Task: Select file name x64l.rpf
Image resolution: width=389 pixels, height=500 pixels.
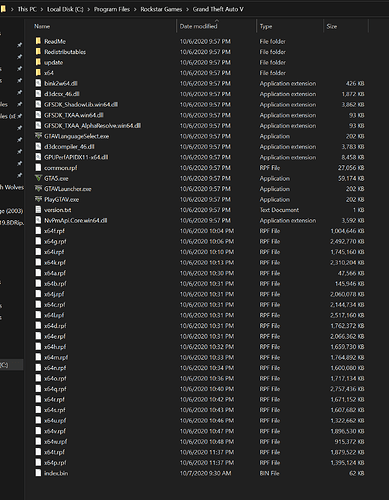Action: (54, 315)
